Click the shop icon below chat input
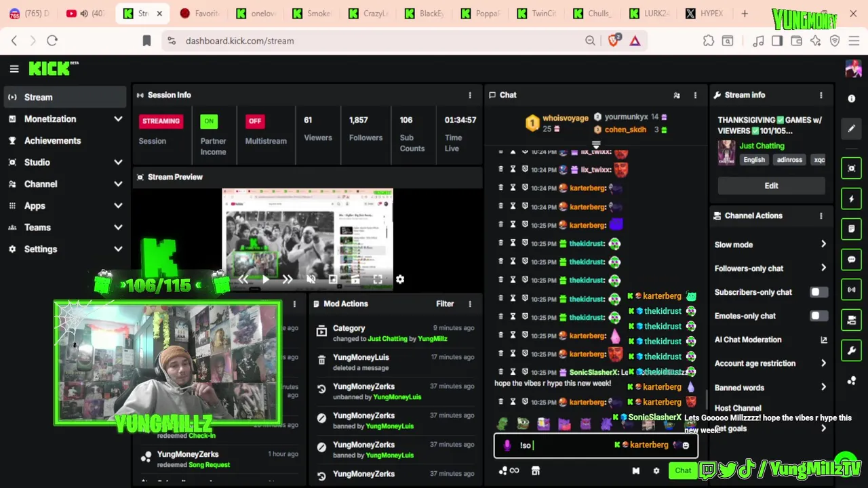Image resolution: width=868 pixels, height=488 pixels. 535,471
